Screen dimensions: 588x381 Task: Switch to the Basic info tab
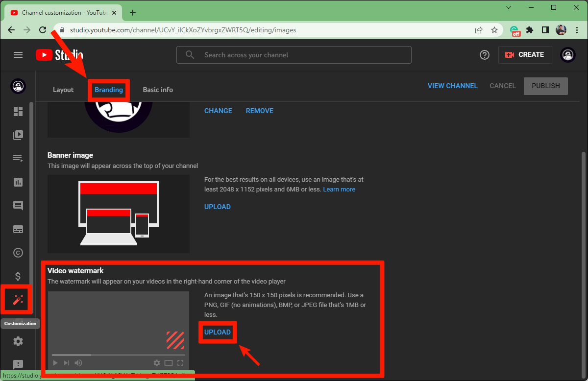(158, 90)
